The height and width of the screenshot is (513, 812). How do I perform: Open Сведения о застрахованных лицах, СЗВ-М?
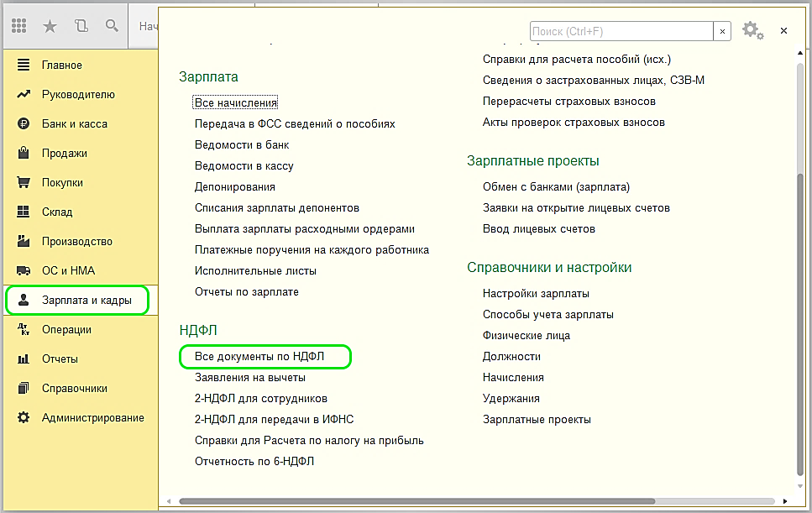594,81
